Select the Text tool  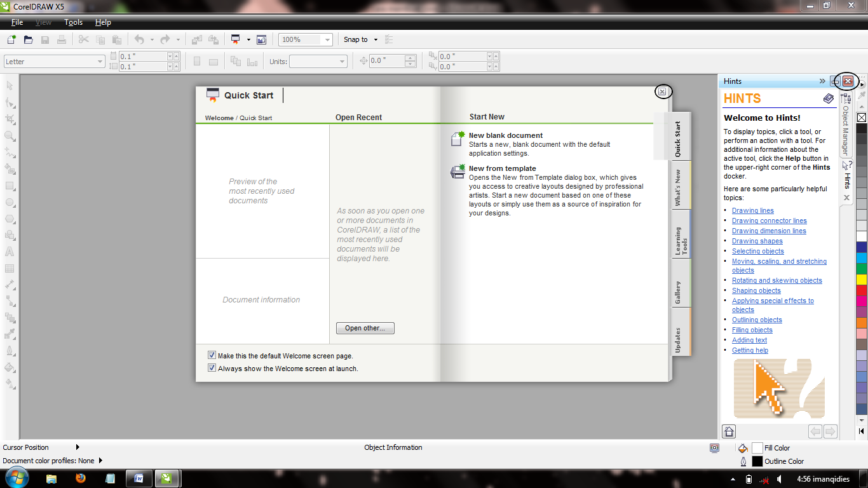click(x=10, y=252)
